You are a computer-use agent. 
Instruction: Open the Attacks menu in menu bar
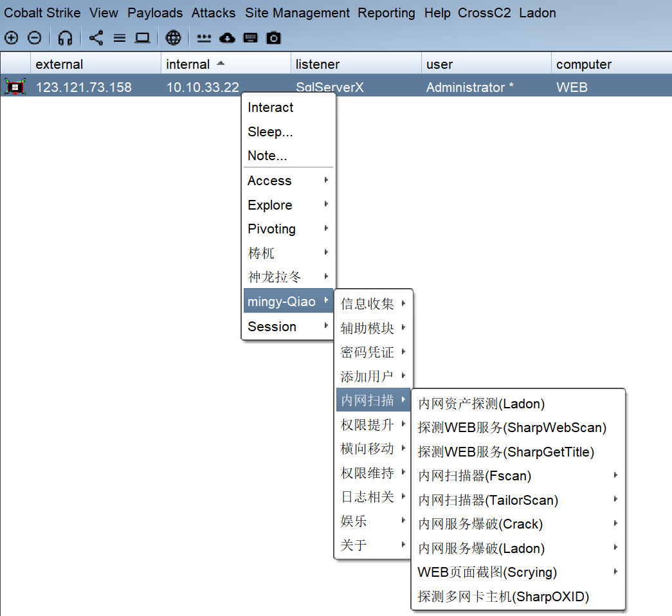coord(213,13)
